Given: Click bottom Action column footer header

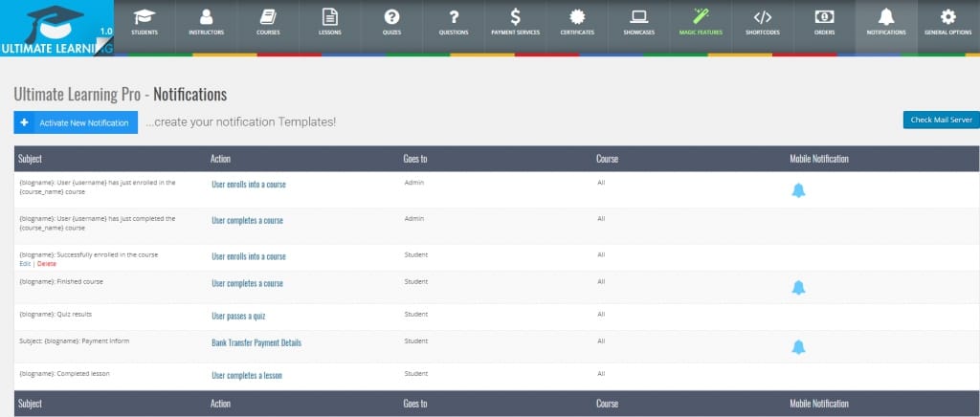Looking at the screenshot, I should click(x=221, y=404).
